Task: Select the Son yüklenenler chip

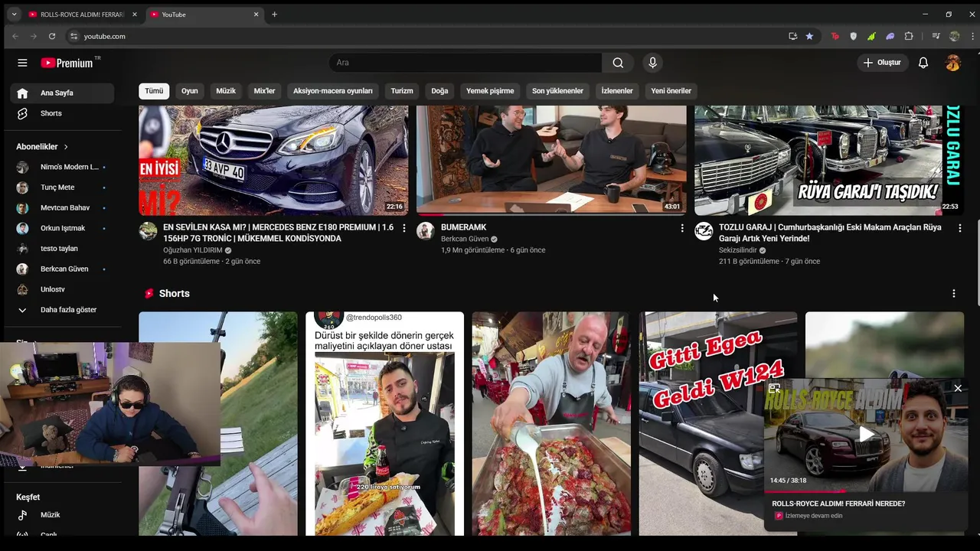Action: 557,91
